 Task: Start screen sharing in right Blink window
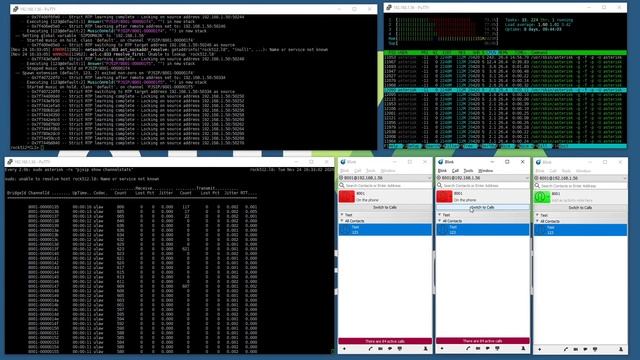[595, 349]
